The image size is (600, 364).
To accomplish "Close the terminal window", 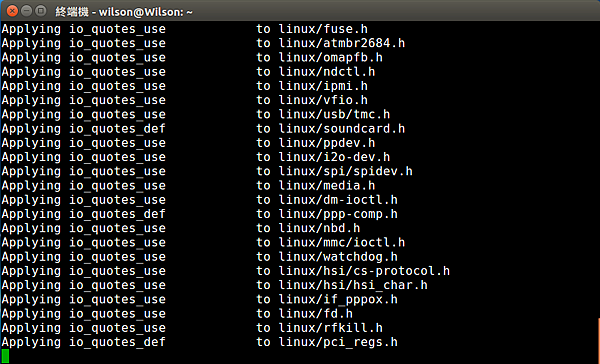I will (12, 11).
